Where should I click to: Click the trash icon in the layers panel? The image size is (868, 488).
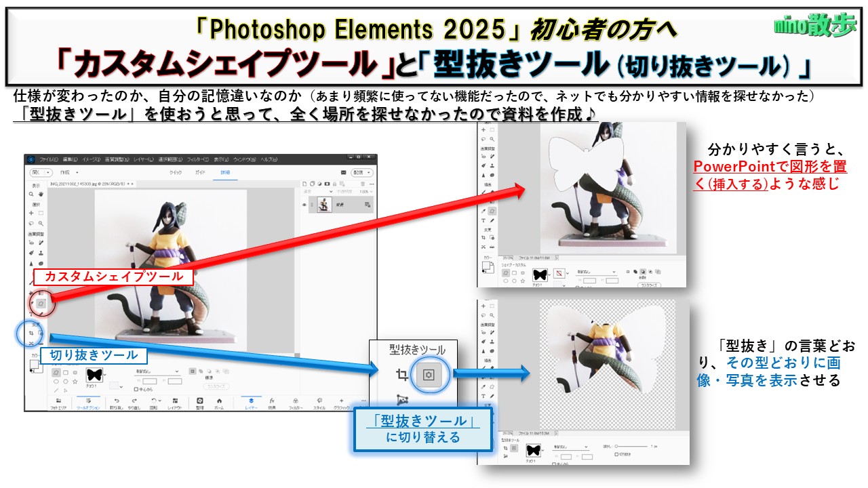(362, 184)
